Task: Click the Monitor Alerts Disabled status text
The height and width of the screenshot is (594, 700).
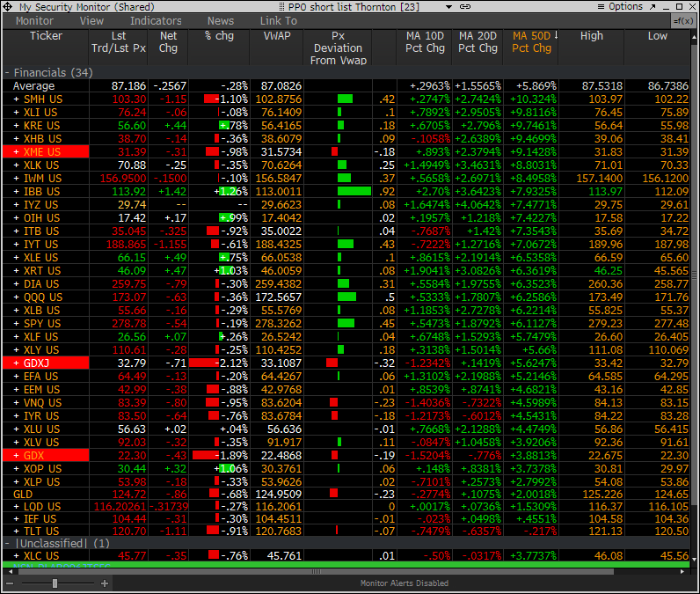Action: (x=404, y=583)
